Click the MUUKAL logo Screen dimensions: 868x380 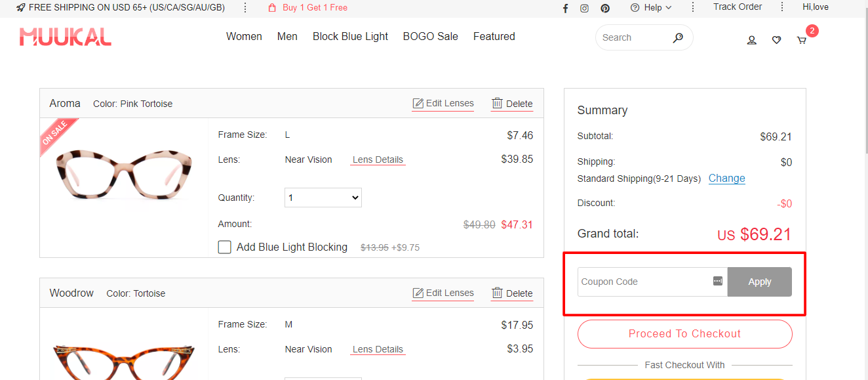(x=66, y=37)
